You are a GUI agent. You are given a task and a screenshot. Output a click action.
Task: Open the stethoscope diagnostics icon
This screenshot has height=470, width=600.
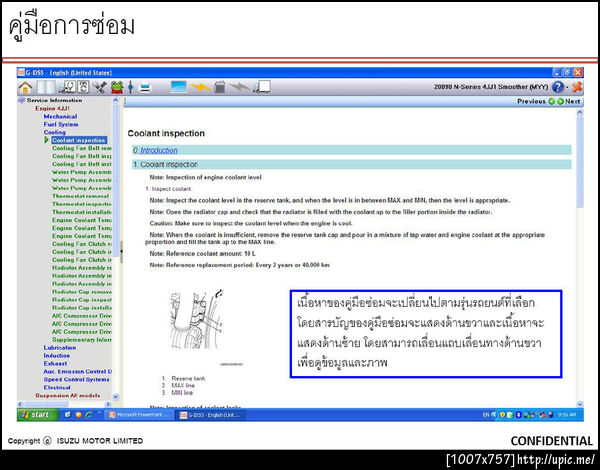[x=67, y=88]
